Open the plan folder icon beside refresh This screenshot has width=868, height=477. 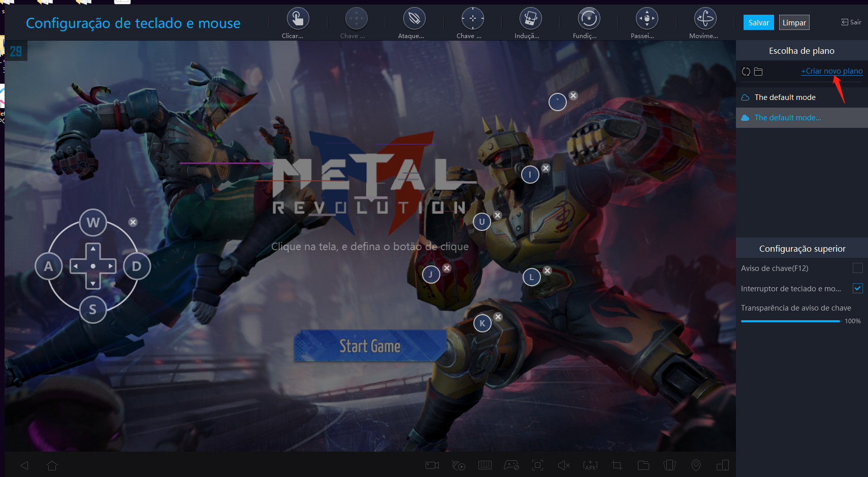tap(758, 72)
